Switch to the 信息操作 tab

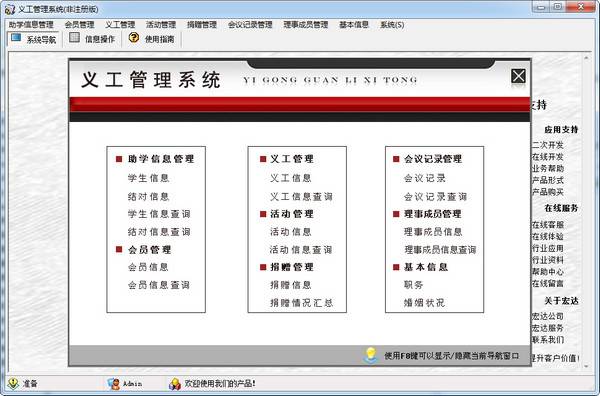[92, 39]
